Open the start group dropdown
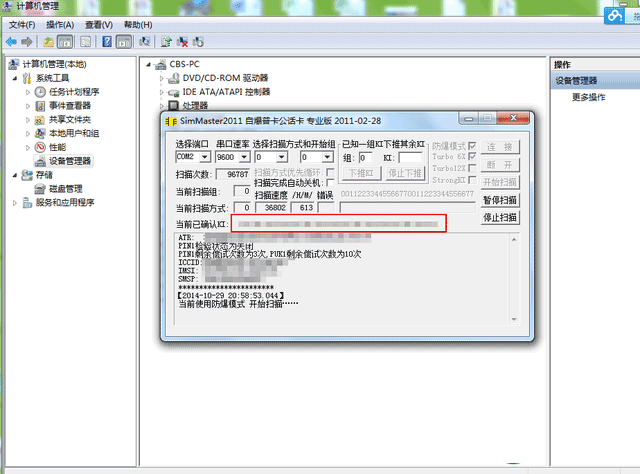The height and width of the screenshot is (474, 640). click(327, 157)
